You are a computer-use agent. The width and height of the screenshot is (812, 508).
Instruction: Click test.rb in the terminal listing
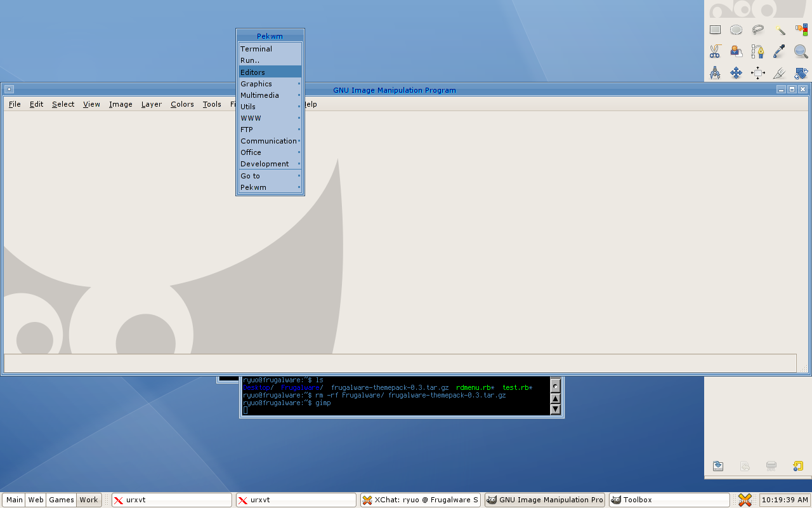[x=516, y=387]
